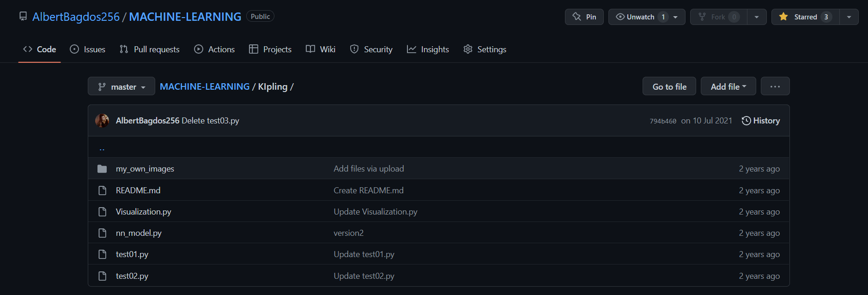868x295 pixels.
Task: Expand the star lists dropdown arrow
Action: point(849,17)
